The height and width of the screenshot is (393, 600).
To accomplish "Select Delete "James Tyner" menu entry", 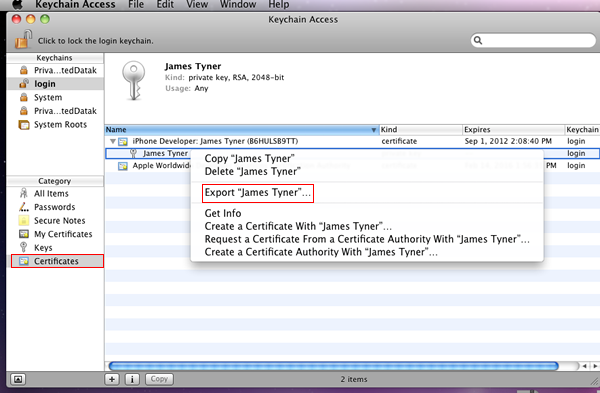I will point(252,171).
